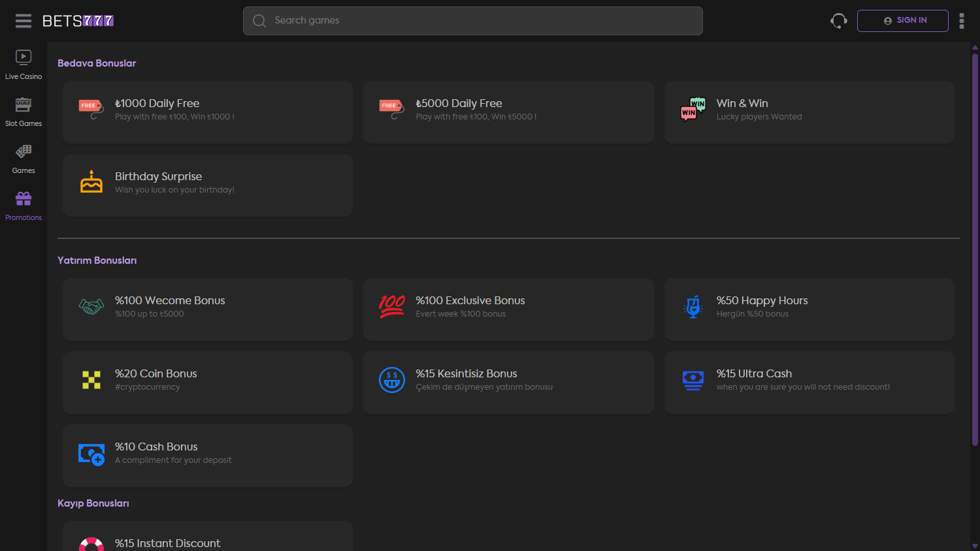This screenshot has height=551, width=980.
Task: Click the BETS777 logo
Action: pos(78,21)
